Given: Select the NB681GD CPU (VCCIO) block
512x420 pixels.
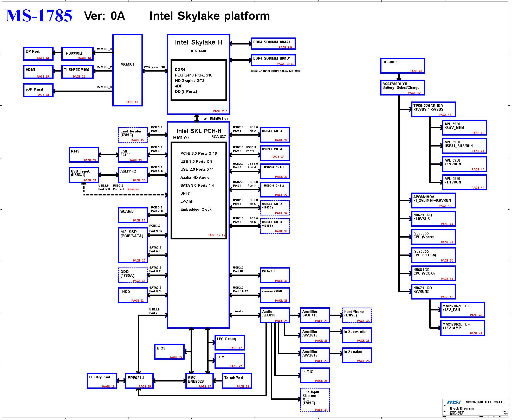Looking at the screenshot, I should pyautogui.click(x=433, y=273).
